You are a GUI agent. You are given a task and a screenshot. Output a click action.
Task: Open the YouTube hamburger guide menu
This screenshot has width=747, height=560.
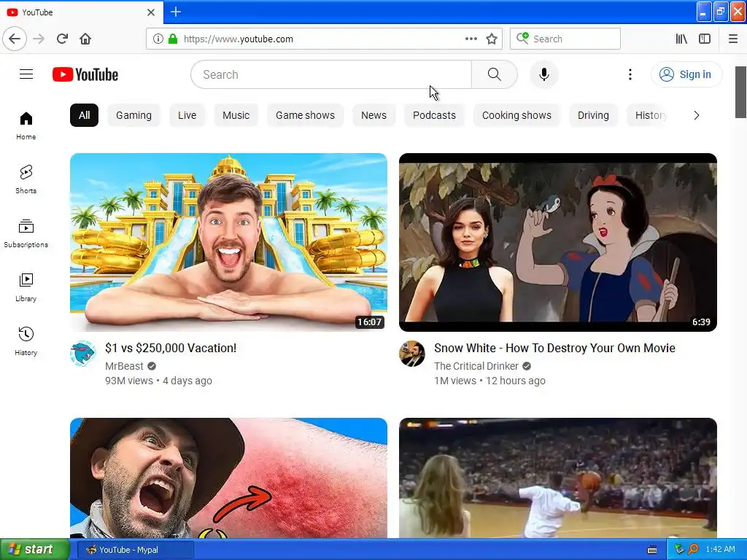pos(26,74)
